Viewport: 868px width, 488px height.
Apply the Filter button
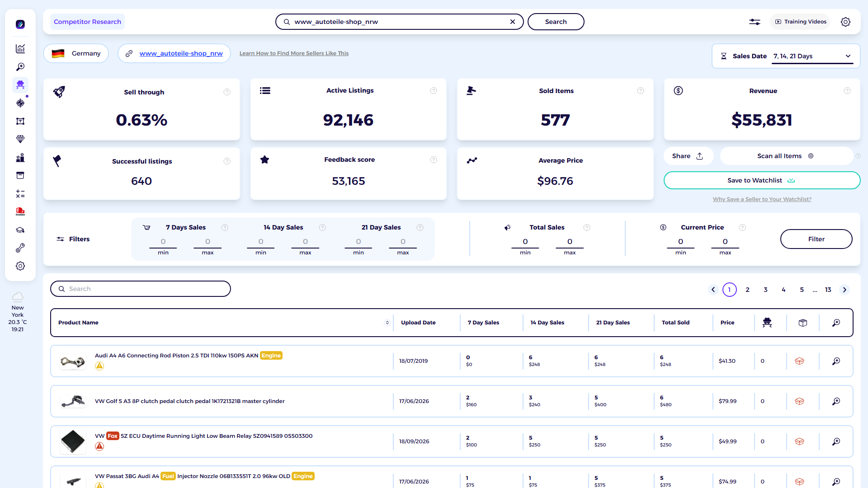[x=816, y=239]
